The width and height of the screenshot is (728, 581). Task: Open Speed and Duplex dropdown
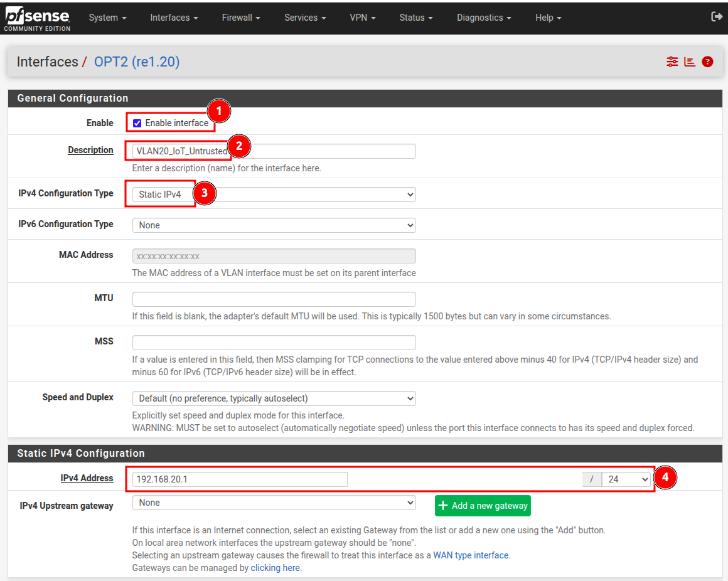pyautogui.click(x=274, y=398)
